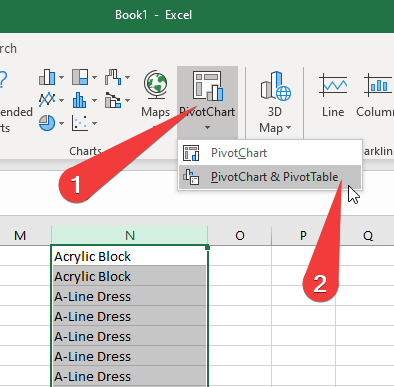Select the combo chart icon
This screenshot has width=394, height=387.
click(113, 100)
